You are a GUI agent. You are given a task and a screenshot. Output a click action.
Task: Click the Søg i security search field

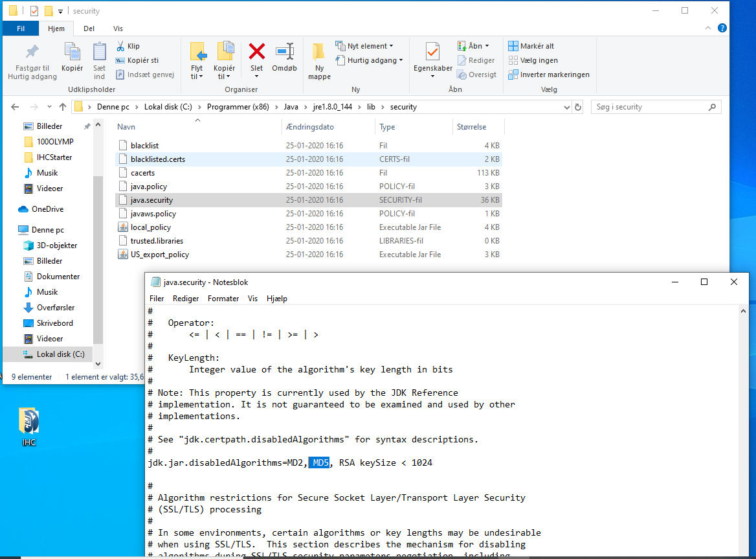(x=650, y=107)
